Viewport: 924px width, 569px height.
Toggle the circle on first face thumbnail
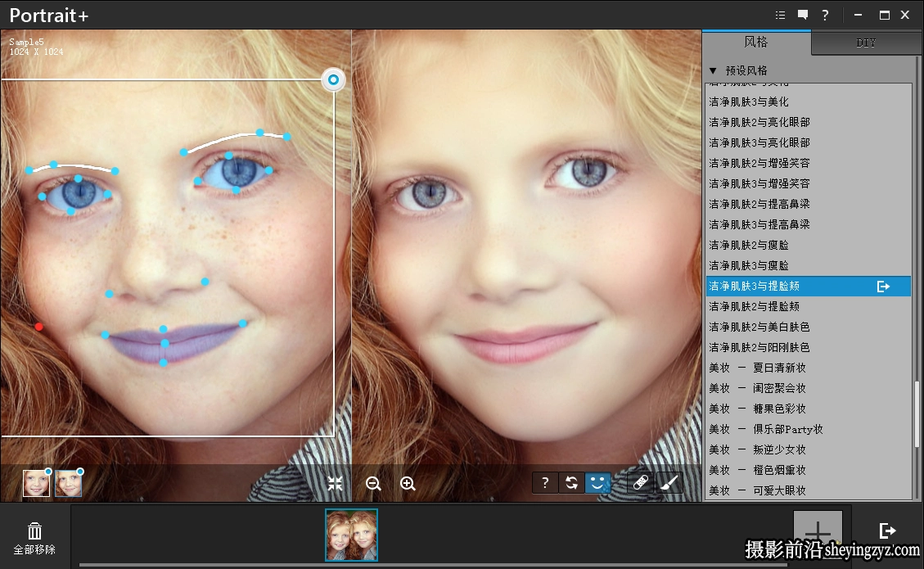[48, 471]
